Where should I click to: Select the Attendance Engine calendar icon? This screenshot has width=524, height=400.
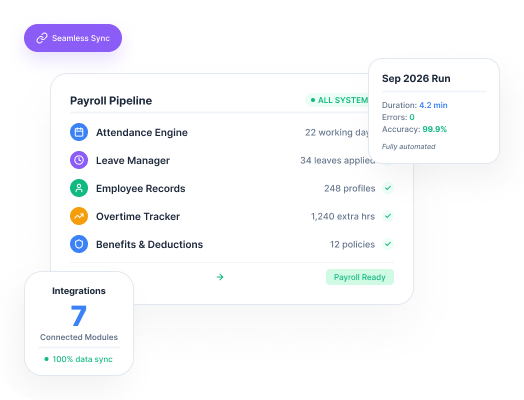[x=79, y=132]
